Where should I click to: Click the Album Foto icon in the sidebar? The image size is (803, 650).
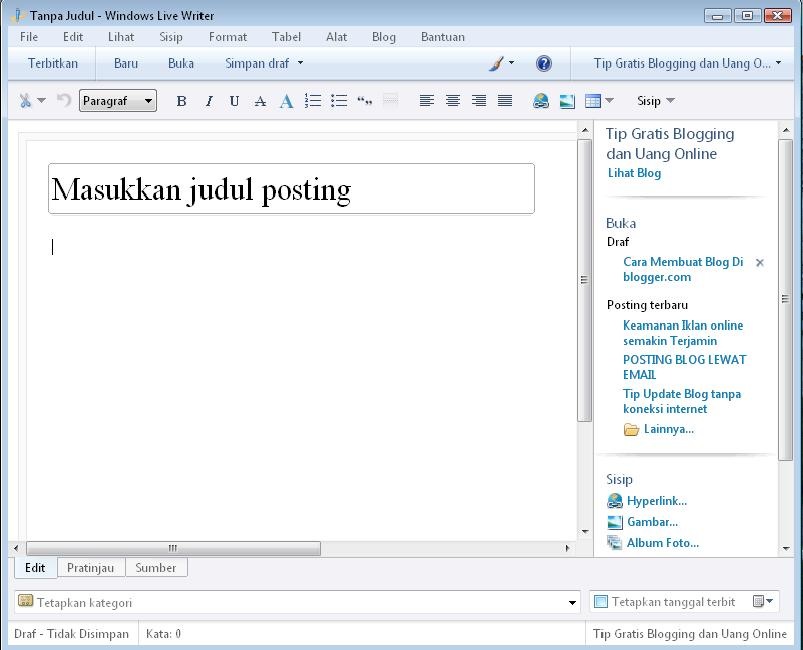tap(615, 542)
